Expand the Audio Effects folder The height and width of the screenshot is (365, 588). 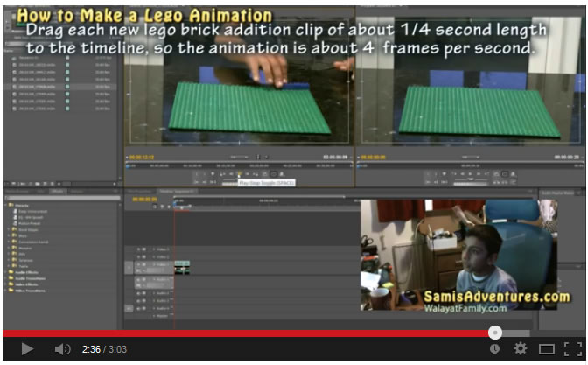(x=24, y=272)
